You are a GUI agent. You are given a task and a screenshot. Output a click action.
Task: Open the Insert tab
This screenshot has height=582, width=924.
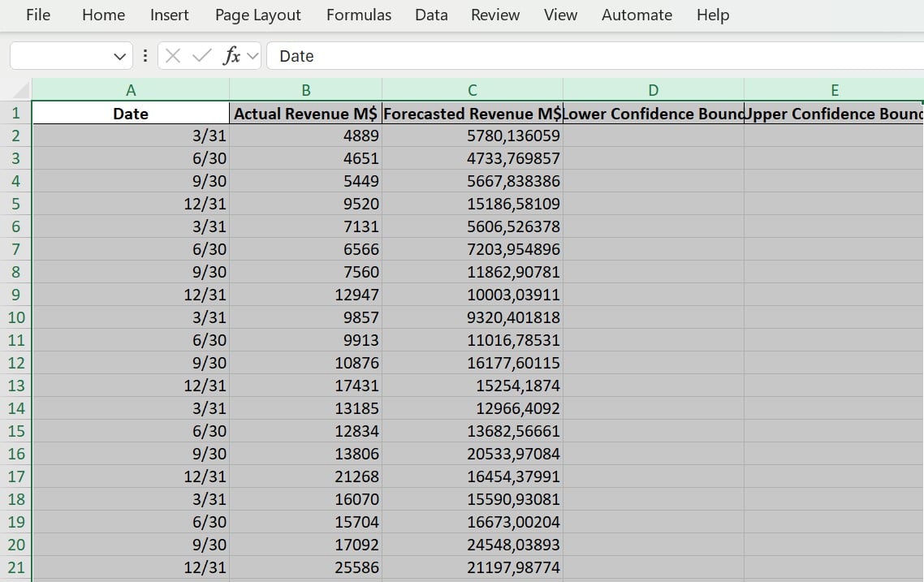(x=169, y=15)
